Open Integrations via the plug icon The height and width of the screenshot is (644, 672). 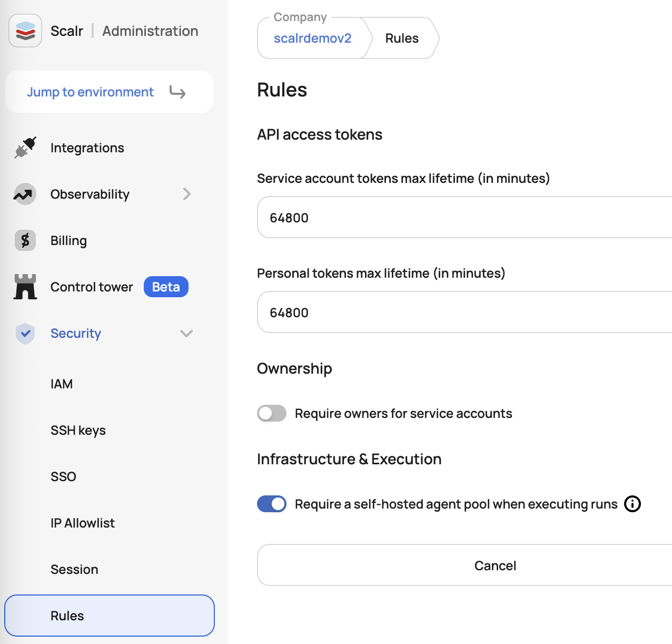[x=25, y=148]
